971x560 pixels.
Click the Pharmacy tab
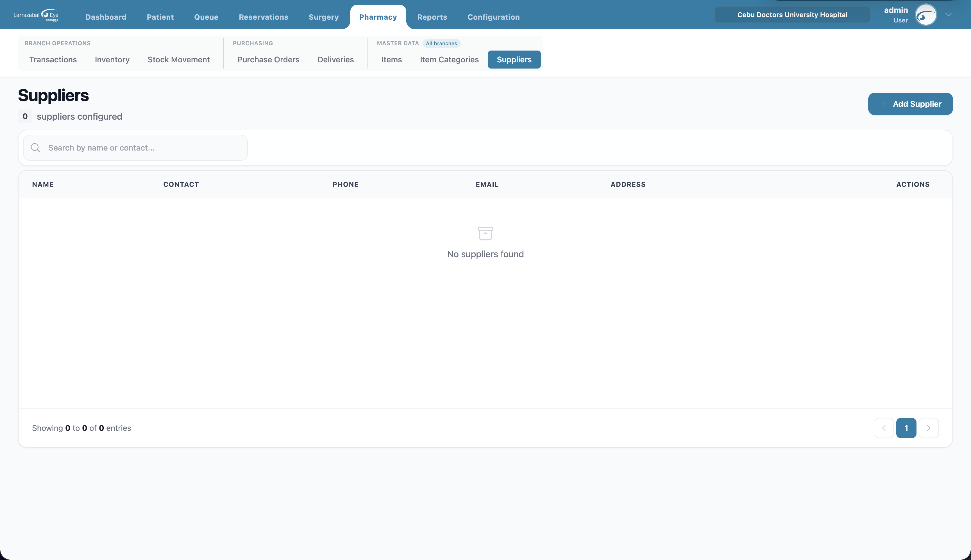pyautogui.click(x=378, y=17)
